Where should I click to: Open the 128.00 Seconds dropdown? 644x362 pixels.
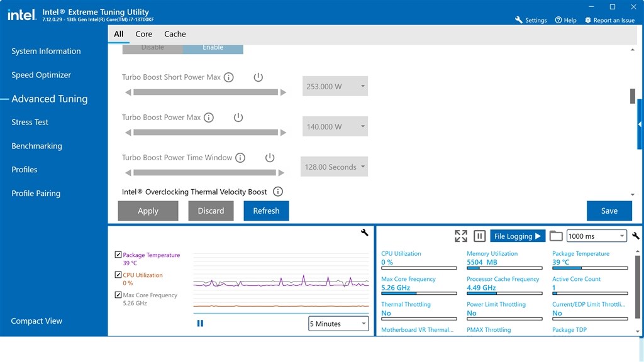(335, 167)
